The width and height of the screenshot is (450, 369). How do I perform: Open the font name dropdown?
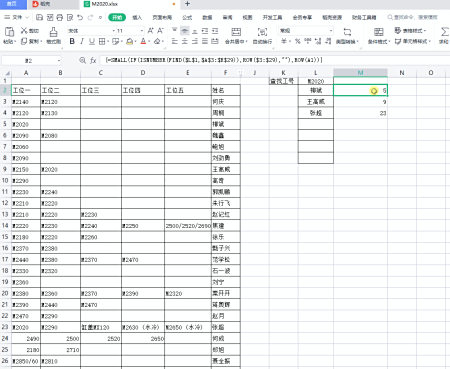click(x=114, y=31)
